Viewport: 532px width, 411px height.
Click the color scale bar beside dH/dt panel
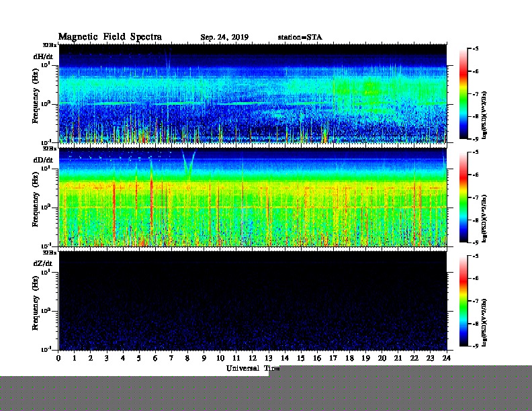[x=463, y=93]
